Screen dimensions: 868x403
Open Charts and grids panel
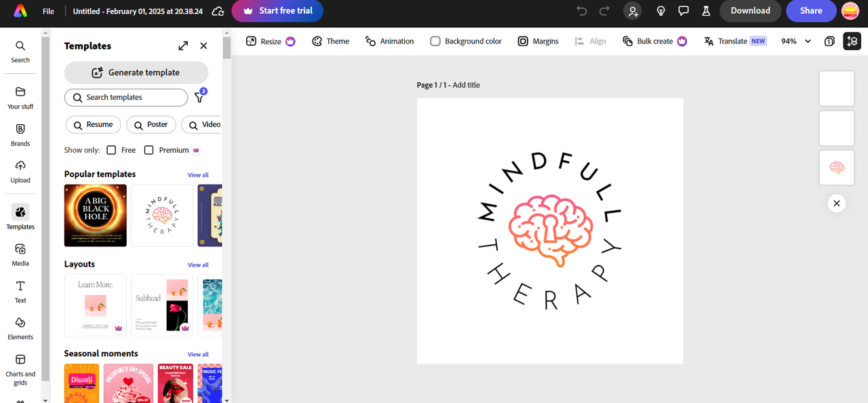20,369
